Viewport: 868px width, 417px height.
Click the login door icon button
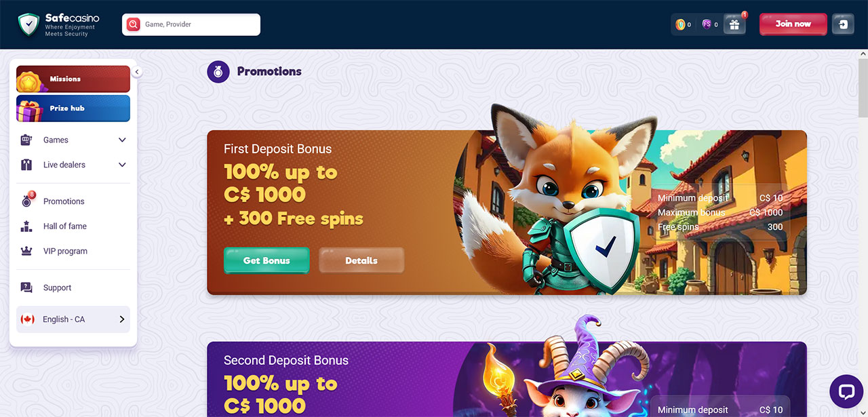point(843,24)
